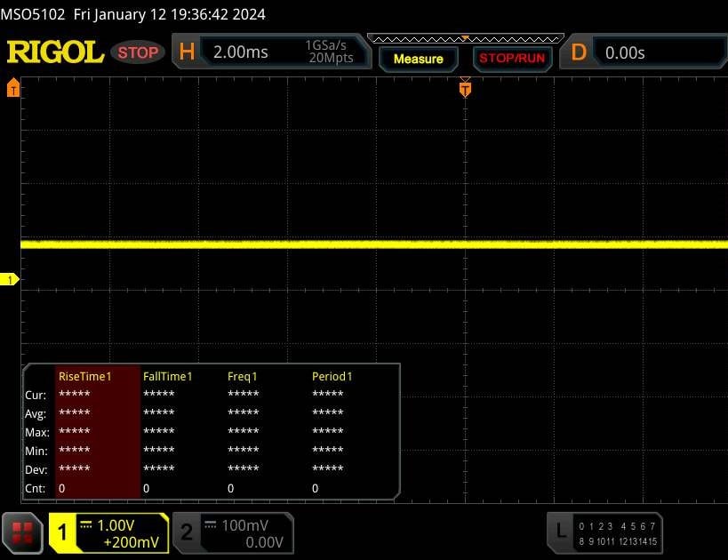Viewport: 728px width, 560px height.
Task: Click the RIGOL logo
Action: 55,52
